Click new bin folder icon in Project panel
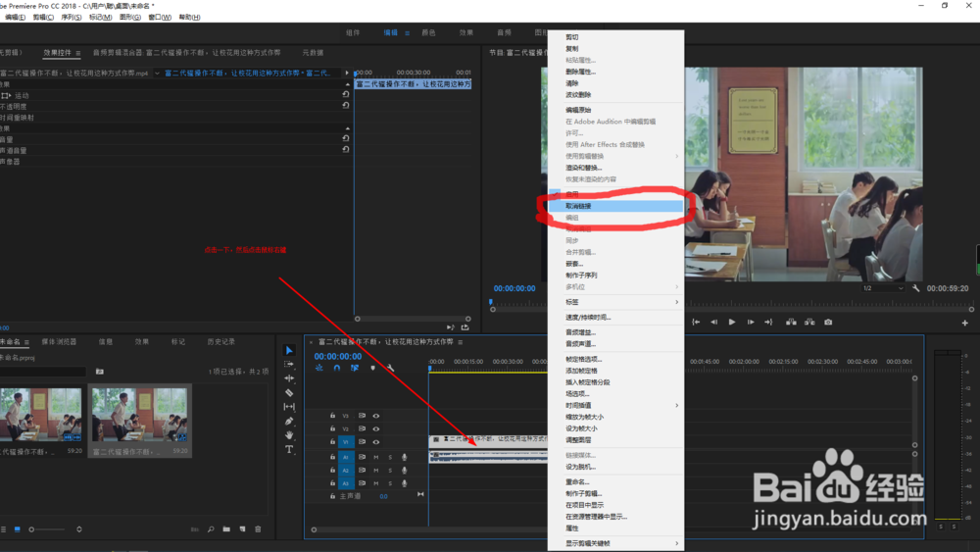 226,528
